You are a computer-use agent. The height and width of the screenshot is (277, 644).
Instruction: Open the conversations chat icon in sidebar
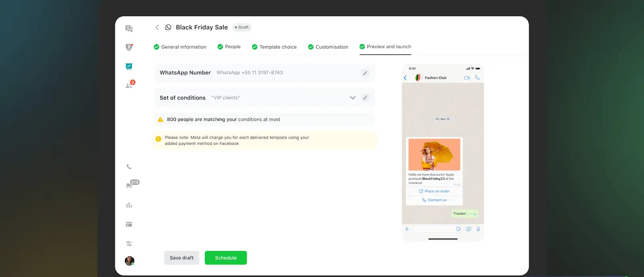129,29
